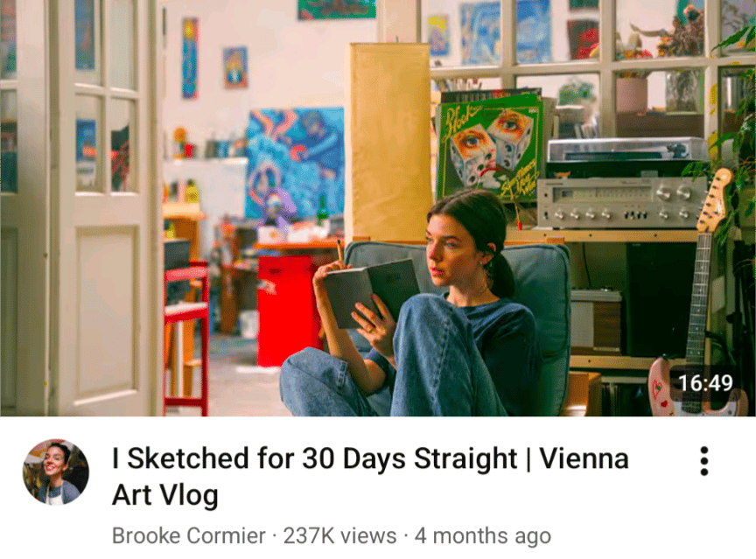
Task: Click the 237K views text
Action: (339, 536)
